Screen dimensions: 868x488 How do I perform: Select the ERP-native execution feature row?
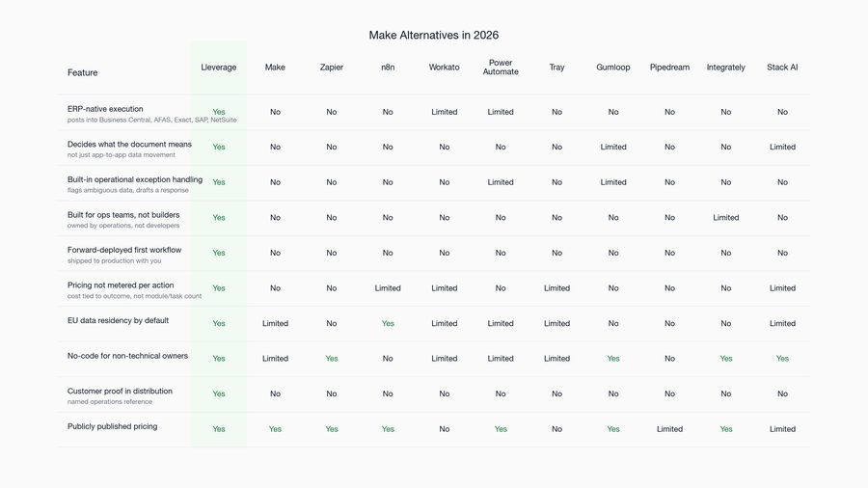[434, 112]
